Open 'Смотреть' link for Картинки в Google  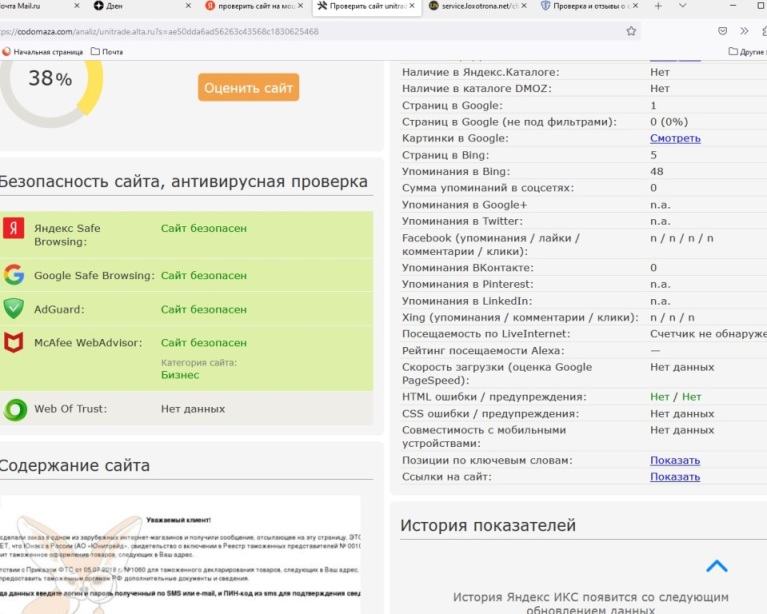point(675,138)
